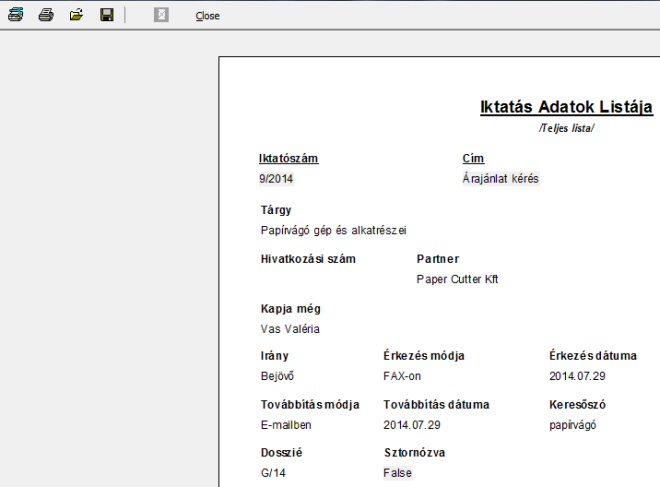Click the 'Iktatás Adatok Listája' title
Screen dimensions: 660x487
click(566, 106)
